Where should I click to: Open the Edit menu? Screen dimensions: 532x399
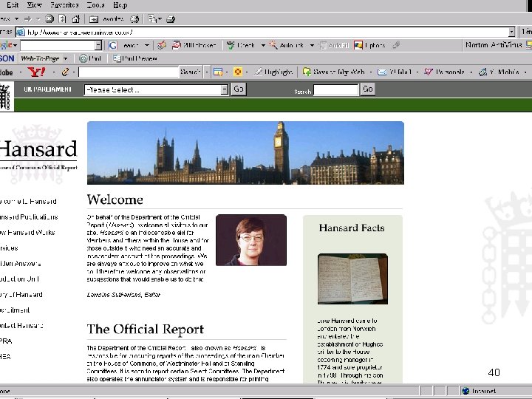tap(13, 4)
